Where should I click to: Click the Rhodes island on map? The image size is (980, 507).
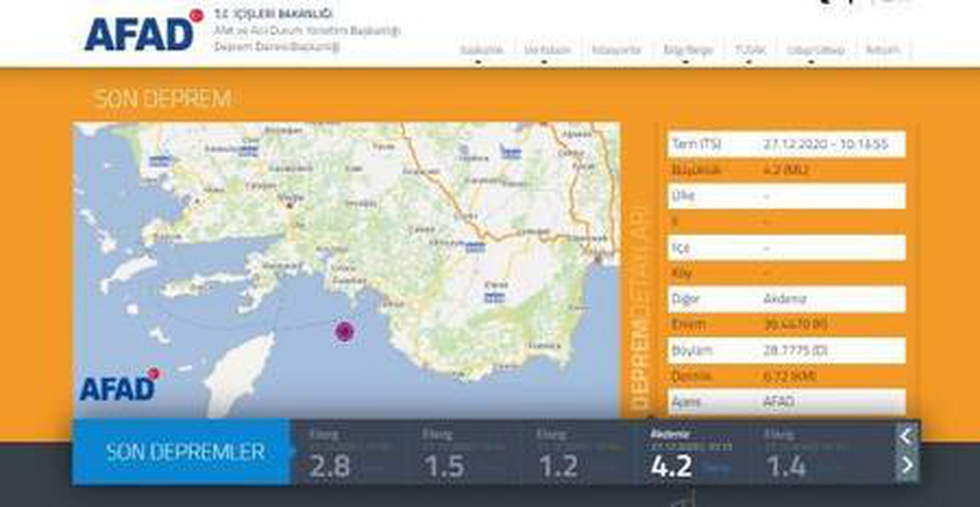238,376
